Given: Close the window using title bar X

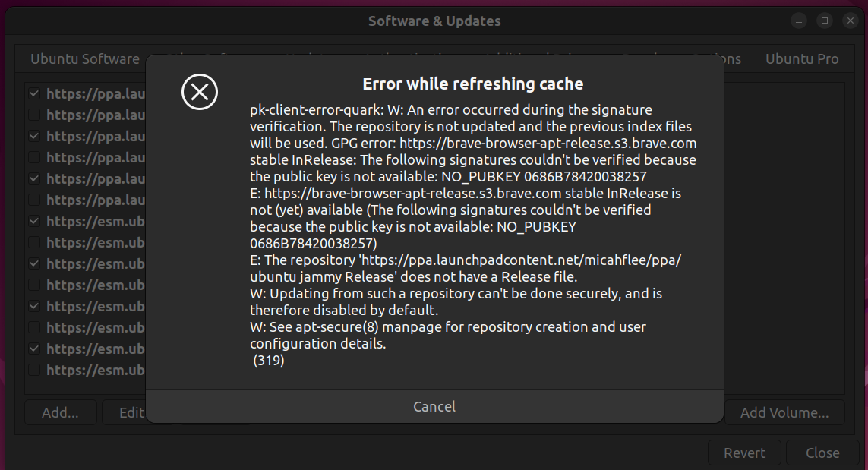Looking at the screenshot, I should 851,21.
